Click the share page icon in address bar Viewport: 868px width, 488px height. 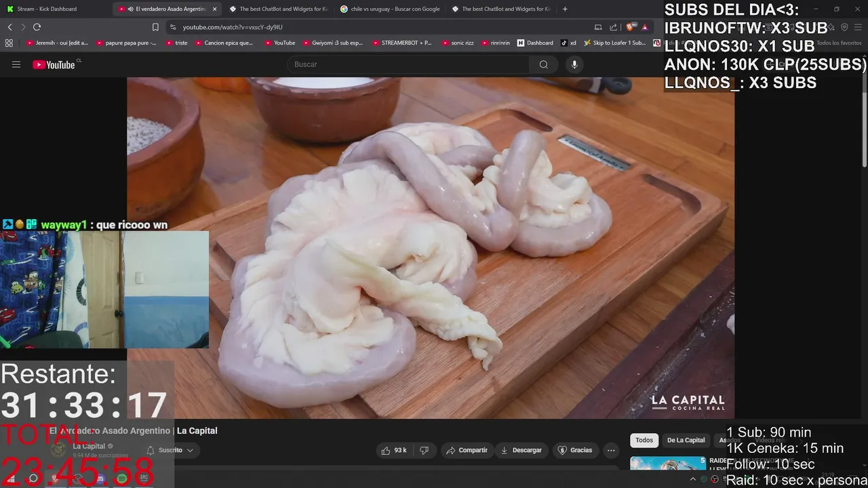point(613,27)
